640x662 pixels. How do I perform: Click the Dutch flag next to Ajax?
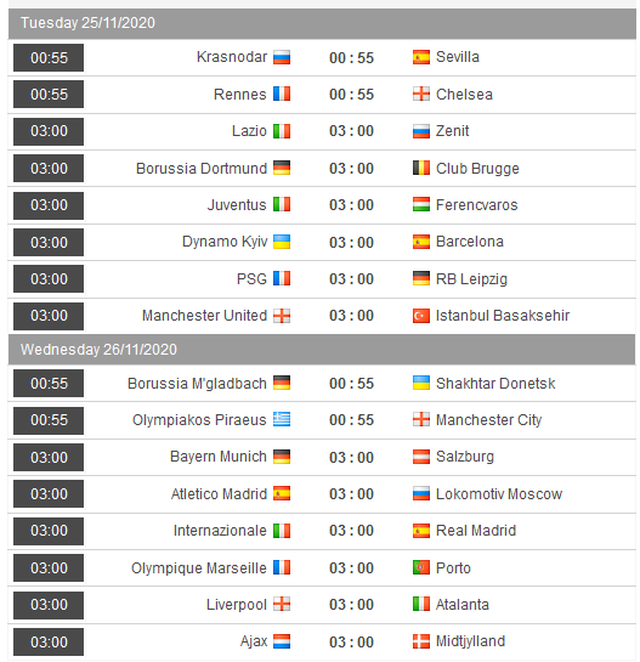tap(281, 641)
